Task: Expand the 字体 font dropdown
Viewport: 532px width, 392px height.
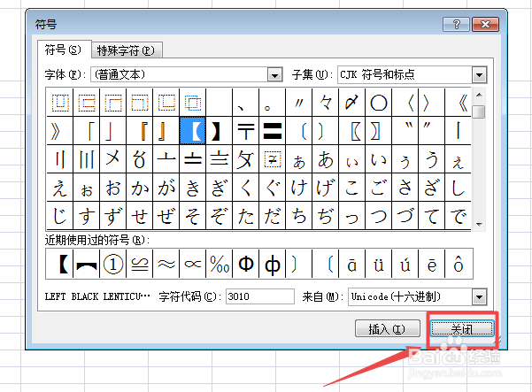Action: [x=274, y=74]
